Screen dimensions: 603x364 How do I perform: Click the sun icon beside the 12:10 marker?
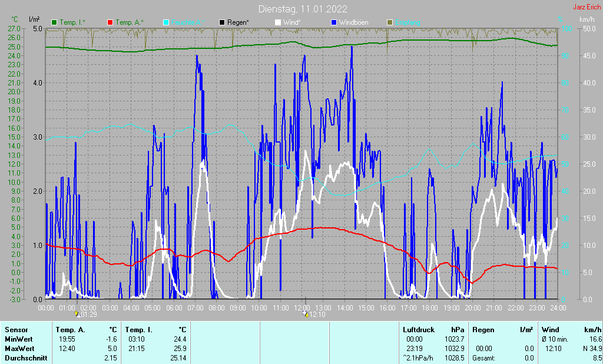click(306, 314)
